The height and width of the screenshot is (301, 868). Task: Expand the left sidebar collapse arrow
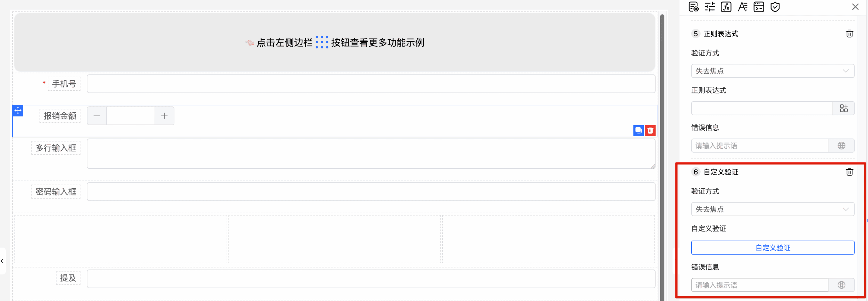point(2,261)
